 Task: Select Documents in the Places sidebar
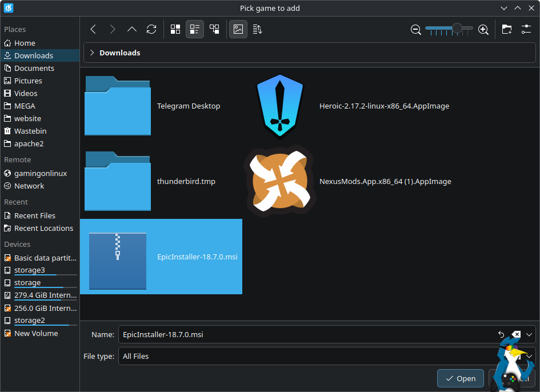(x=34, y=68)
